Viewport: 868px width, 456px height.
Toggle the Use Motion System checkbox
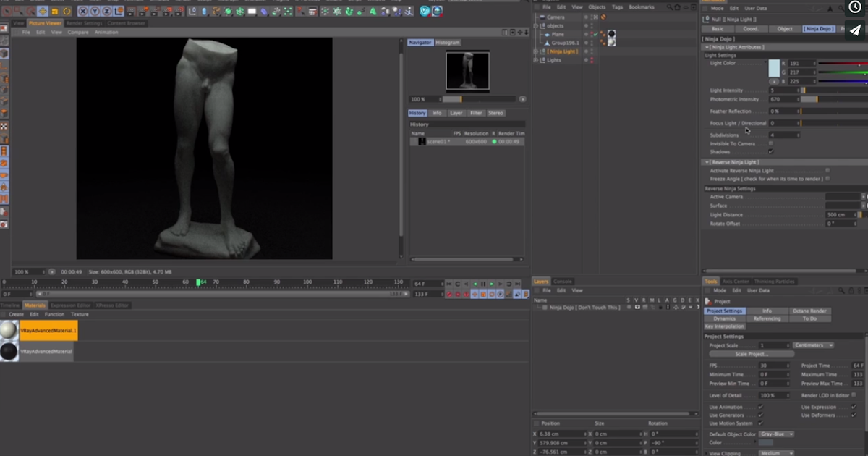pyautogui.click(x=760, y=423)
